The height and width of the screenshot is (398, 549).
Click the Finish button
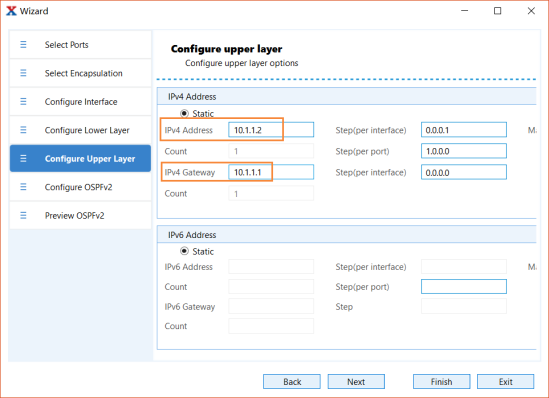[x=442, y=382]
